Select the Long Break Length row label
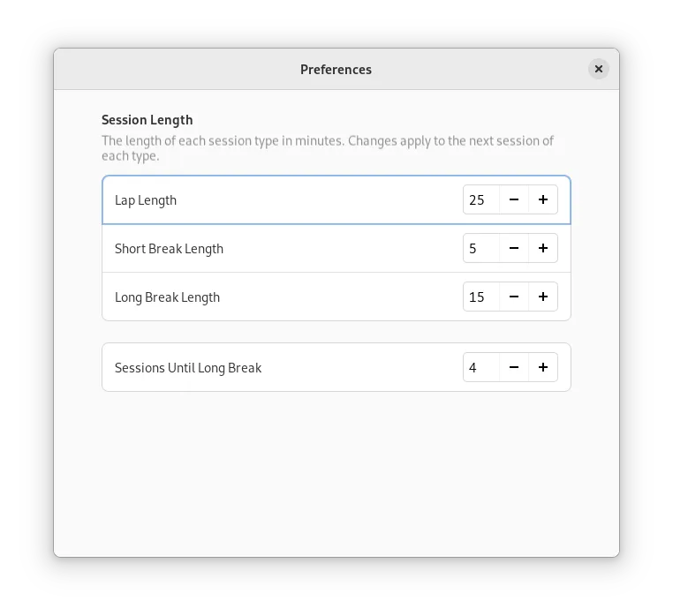 pos(167,297)
